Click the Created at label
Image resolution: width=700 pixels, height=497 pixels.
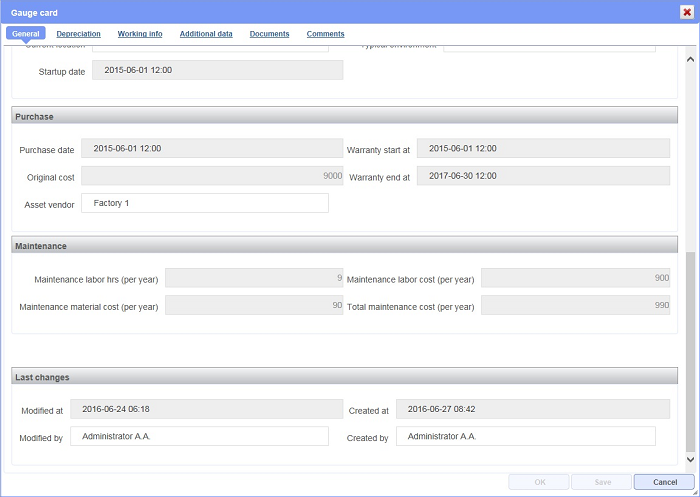coord(369,411)
